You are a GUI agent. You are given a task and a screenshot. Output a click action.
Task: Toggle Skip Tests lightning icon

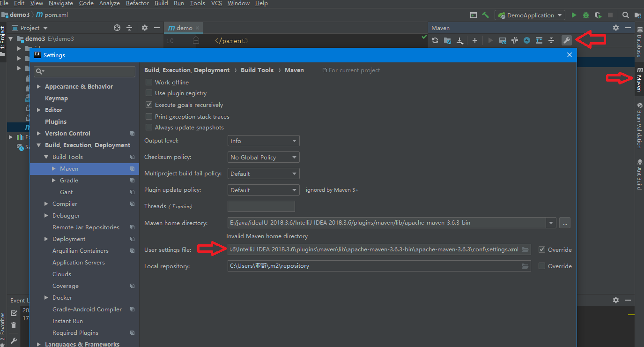[527, 40]
